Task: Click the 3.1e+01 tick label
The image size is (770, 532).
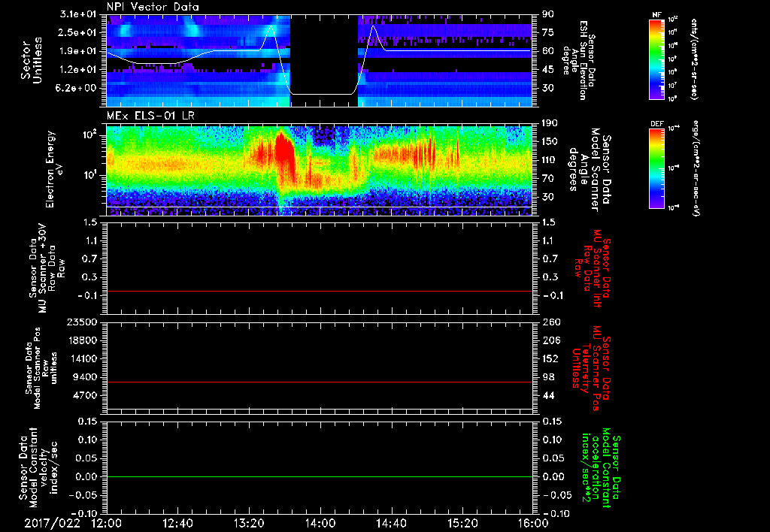Action: tap(78, 14)
